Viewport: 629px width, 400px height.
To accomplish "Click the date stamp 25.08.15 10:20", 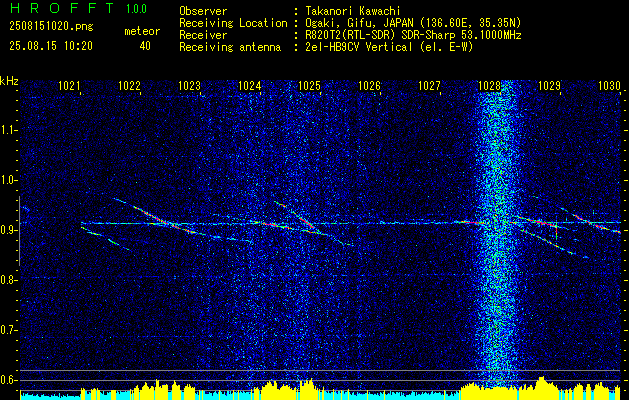I will [x=51, y=46].
